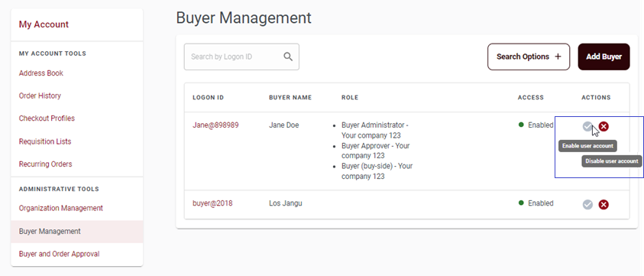The image size is (644, 276).
Task: Click the search magnifier icon
Action: (x=288, y=57)
